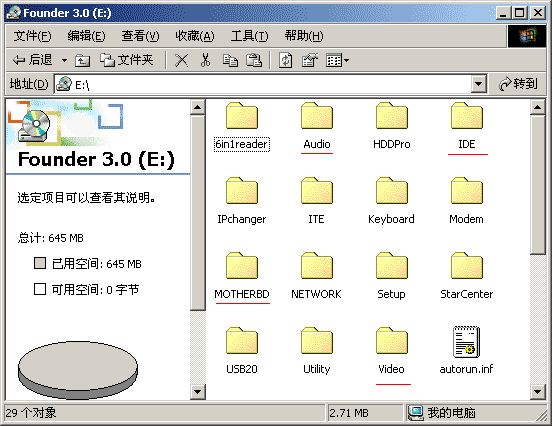Click file list scrollbar down arrow
The image size is (552, 426).
(x=538, y=391)
